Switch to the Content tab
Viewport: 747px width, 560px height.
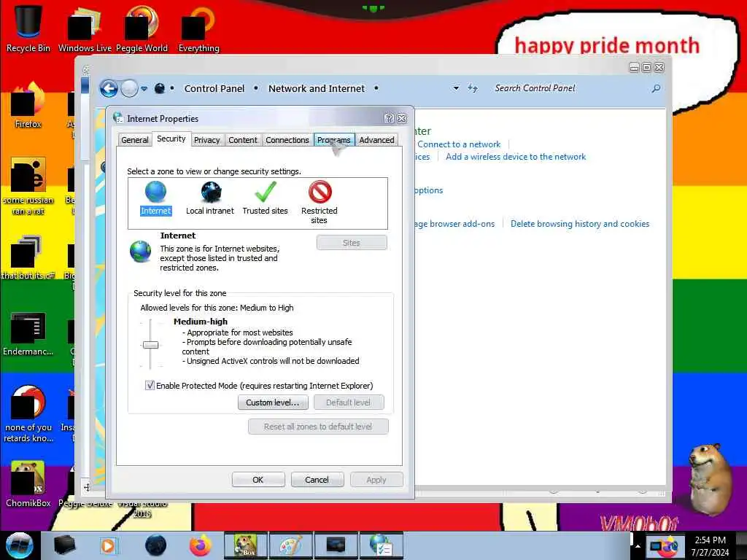coord(242,140)
